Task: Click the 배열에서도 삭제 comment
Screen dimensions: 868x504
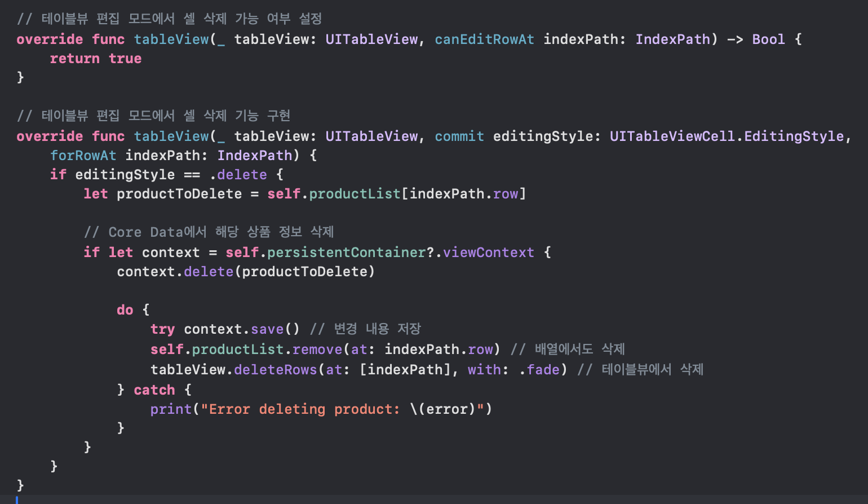Action: pos(568,350)
